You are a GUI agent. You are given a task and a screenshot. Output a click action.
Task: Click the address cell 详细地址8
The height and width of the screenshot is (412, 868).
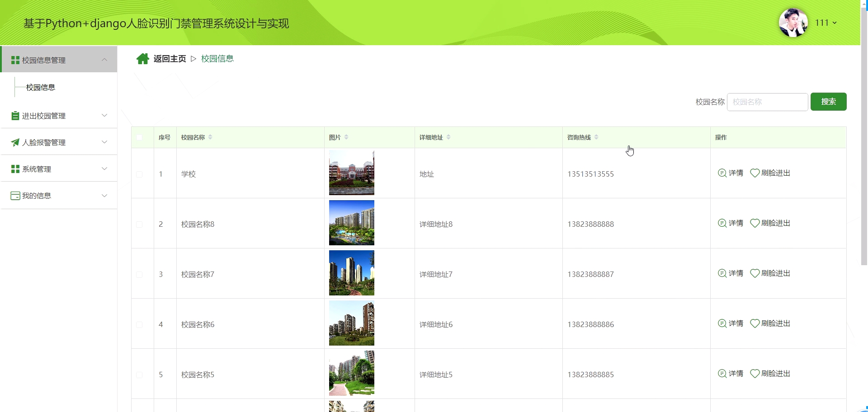coord(436,225)
